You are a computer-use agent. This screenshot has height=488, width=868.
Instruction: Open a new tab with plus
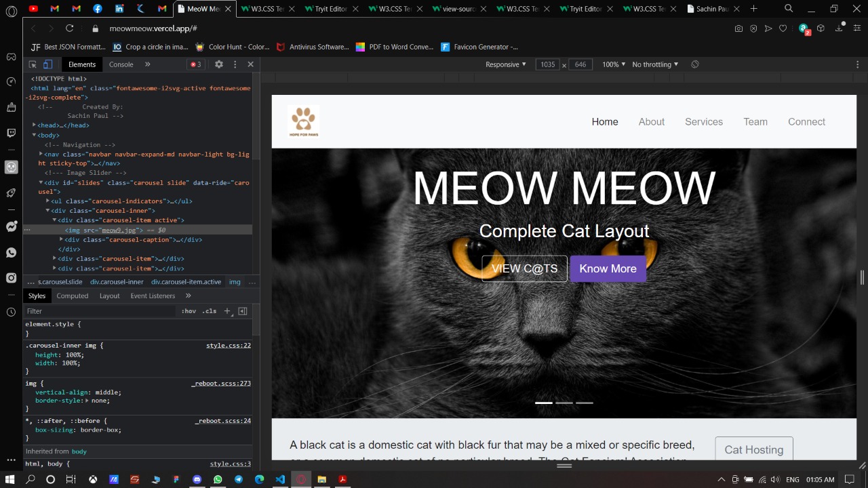click(x=753, y=9)
